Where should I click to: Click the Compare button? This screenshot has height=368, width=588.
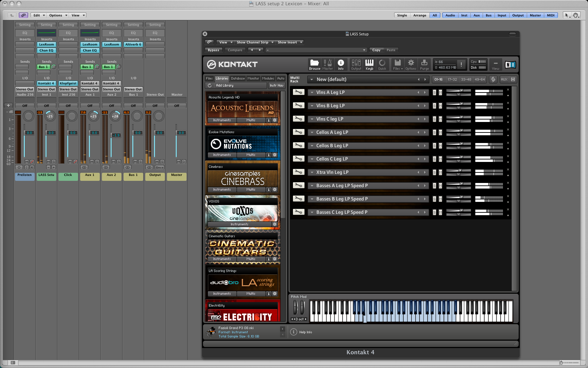[x=235, y=50]
